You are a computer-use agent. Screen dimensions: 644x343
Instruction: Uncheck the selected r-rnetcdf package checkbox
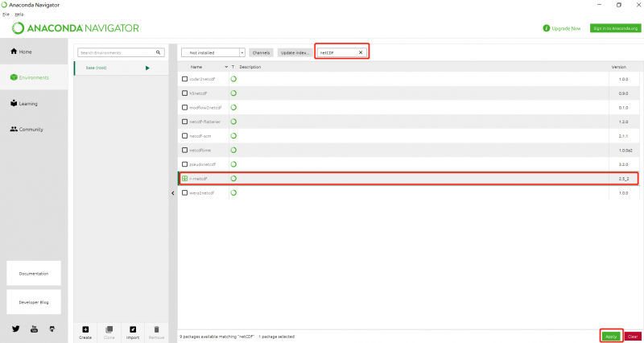[x=184, y=178]
